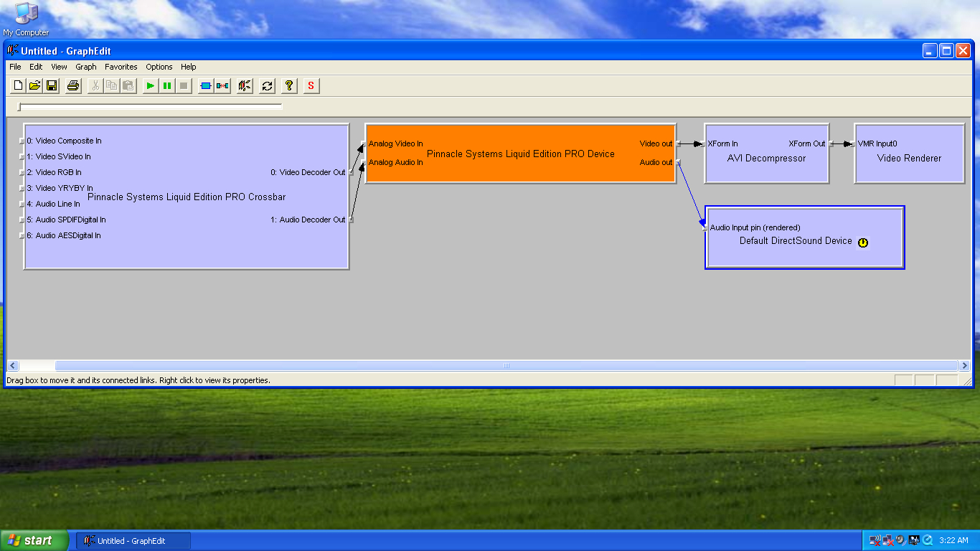
Task: Open the Graph menu
Action: point(86,67)
